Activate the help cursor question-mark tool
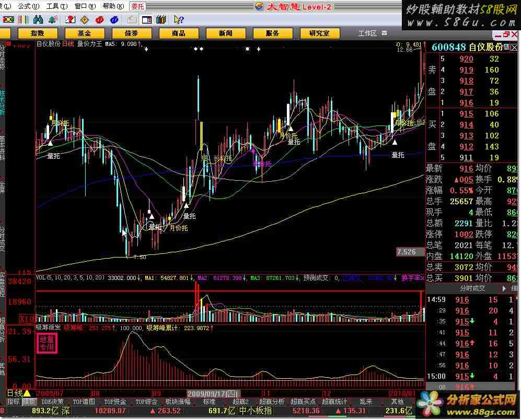521x420 pixels. 179,20
